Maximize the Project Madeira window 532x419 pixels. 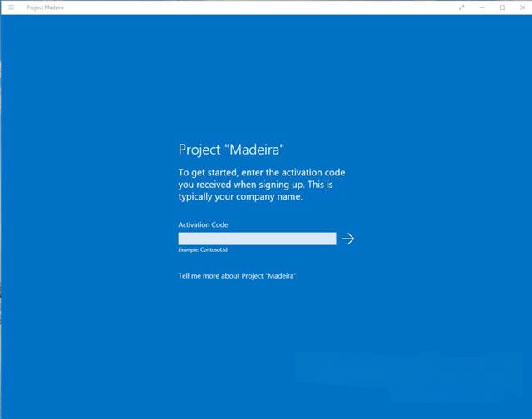(x=502, y=7)
